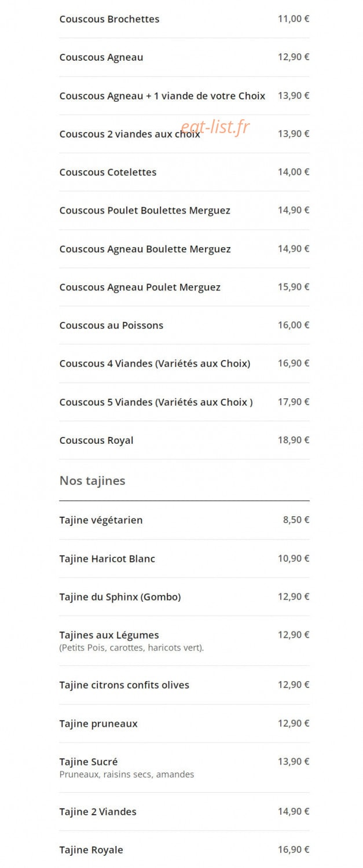Select Tajine végétarien item
The image size is (363, 868).
click(184, 520)
